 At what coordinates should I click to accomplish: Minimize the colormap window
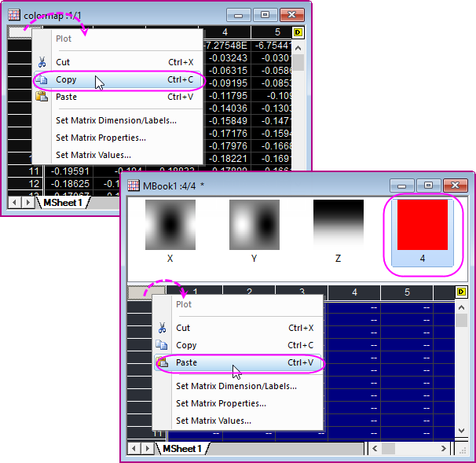pyautogui.click(x=239, y=15)
